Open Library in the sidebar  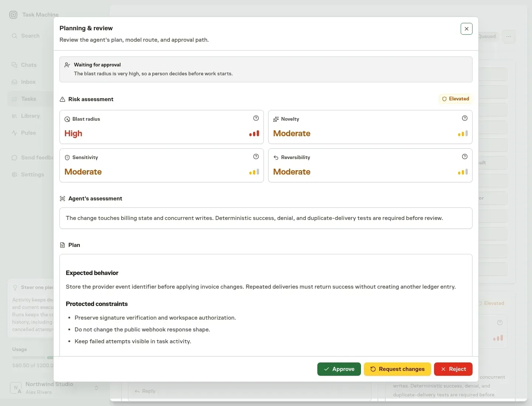(30, 116)
